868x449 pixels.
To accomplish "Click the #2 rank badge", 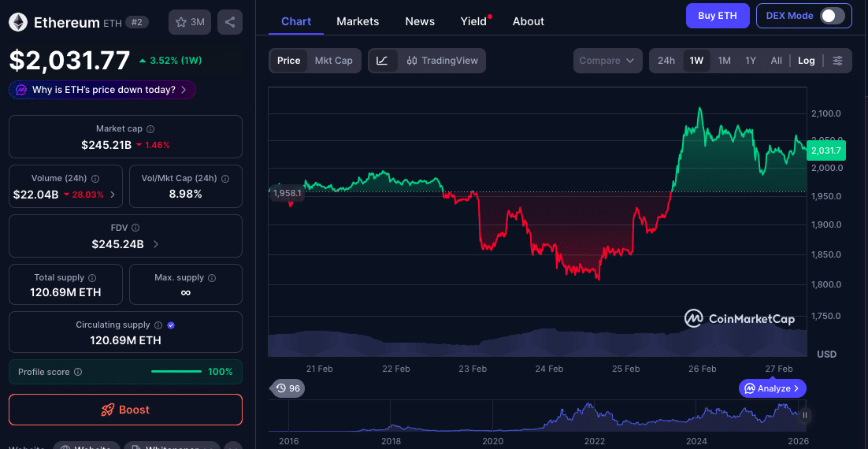I will [136, 22].
